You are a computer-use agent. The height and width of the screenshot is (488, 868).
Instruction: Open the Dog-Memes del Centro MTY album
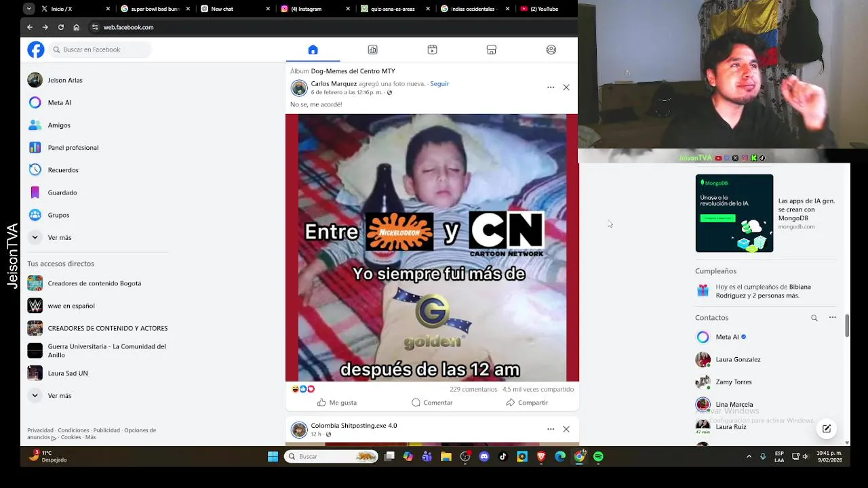click(353, 71)
